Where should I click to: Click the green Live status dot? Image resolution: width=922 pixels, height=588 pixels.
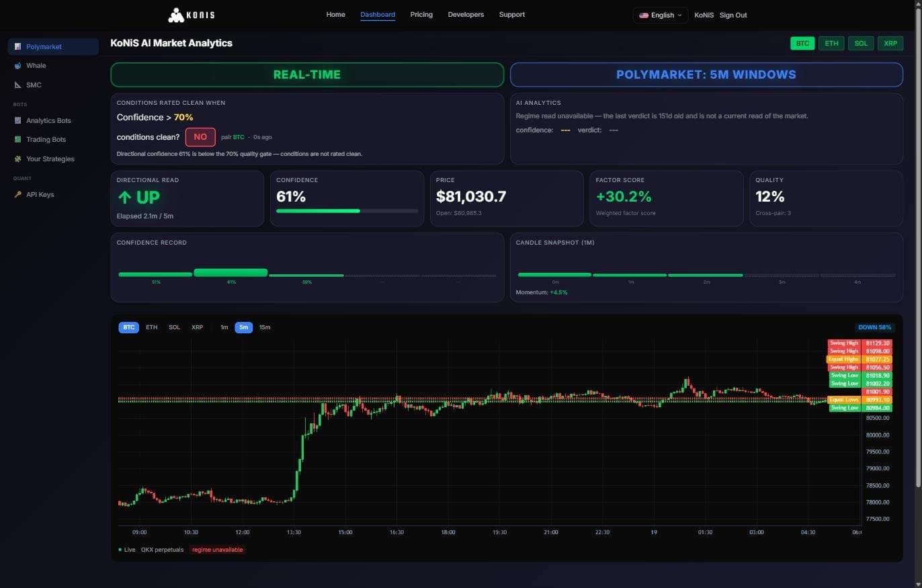point(120,550)
